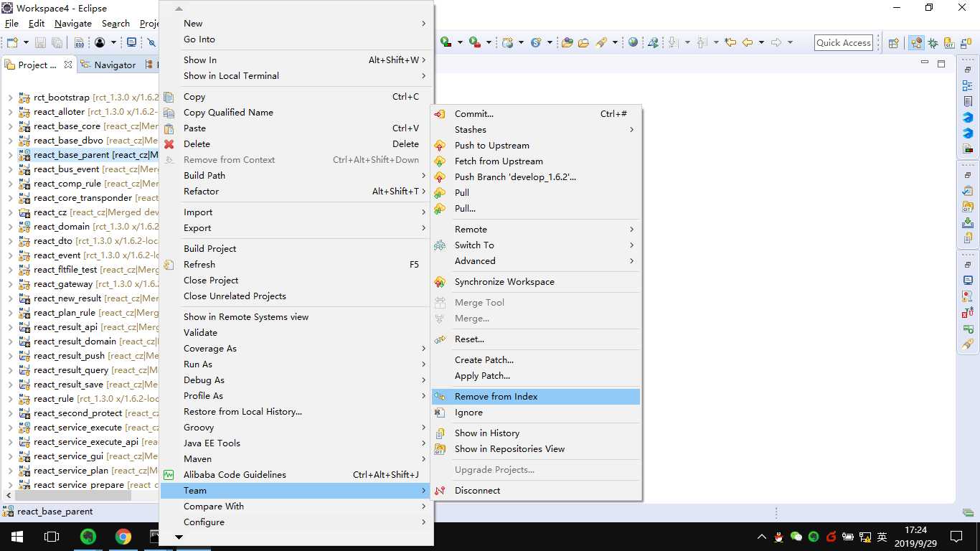Click the black user profile toolbar icon

click(x=100, y=42)
